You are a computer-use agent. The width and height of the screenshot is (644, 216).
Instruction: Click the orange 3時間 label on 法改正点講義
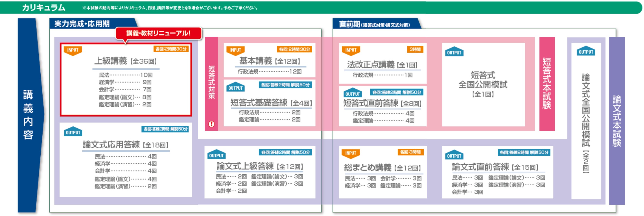(x=415, y=49)
